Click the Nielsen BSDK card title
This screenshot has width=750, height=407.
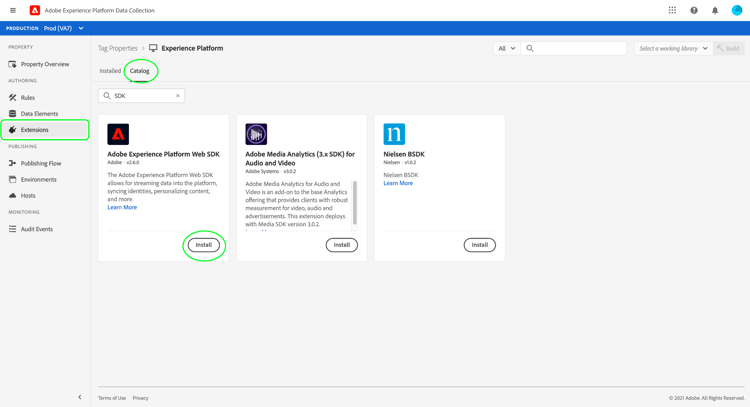(404, 154)
